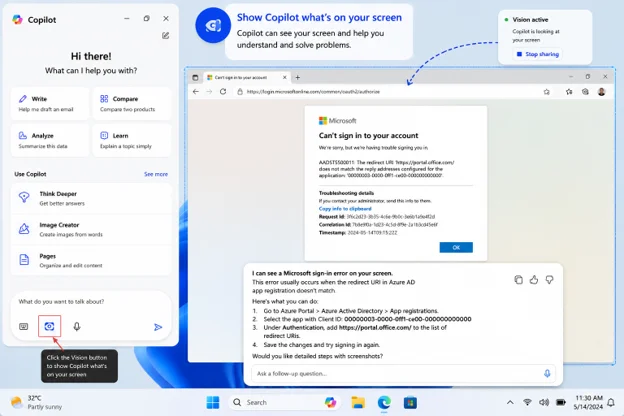This screenshot has width=624, height=416.
Task: Restore down the Copilot window
Action: [x=146, y=18]
